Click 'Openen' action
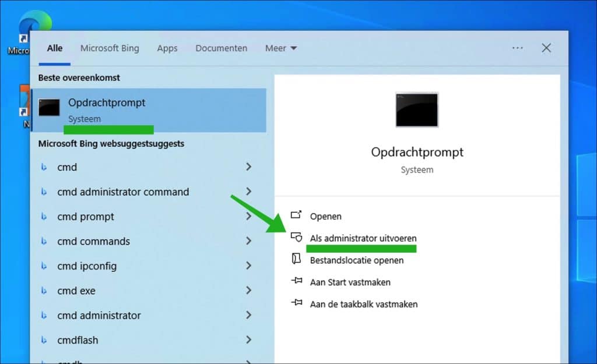Screen dimensions: 597x364 click(325, 217)
